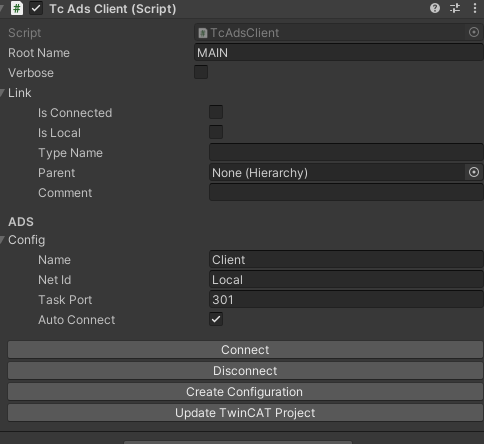The image size is (484, 444).
Task: Click the Type Name label
Action: (70, 153)
